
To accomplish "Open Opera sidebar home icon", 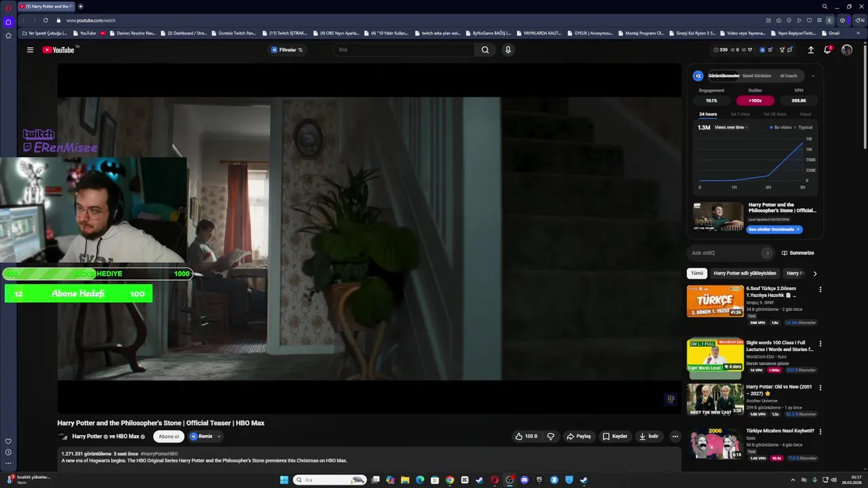I will 8,22.
